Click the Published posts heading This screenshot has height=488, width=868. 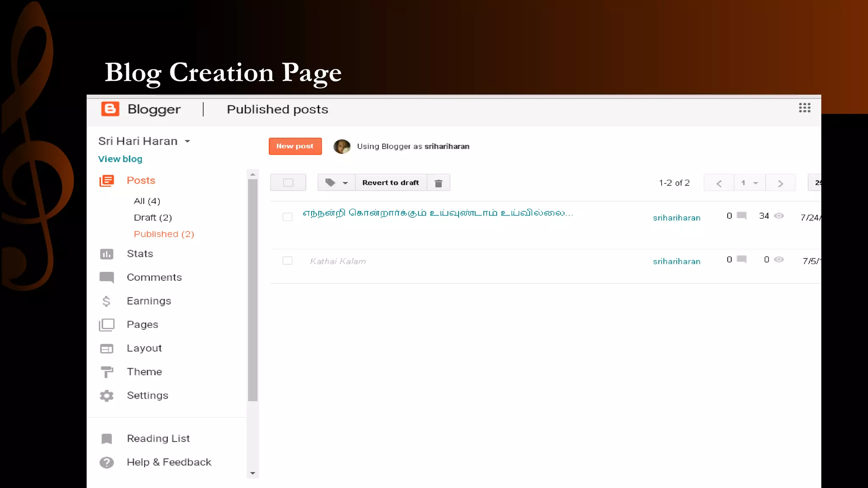click(278, 109)
